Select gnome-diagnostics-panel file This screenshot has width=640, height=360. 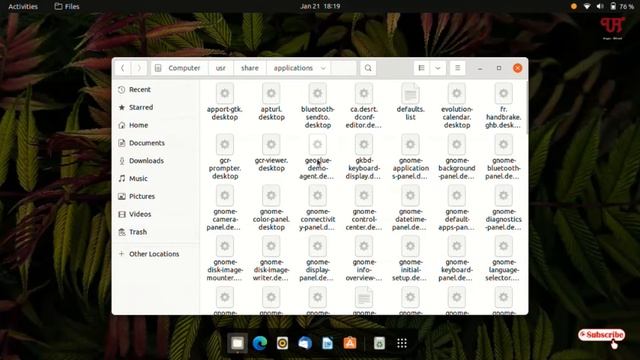pyautogui.click(x=503, y=208)
